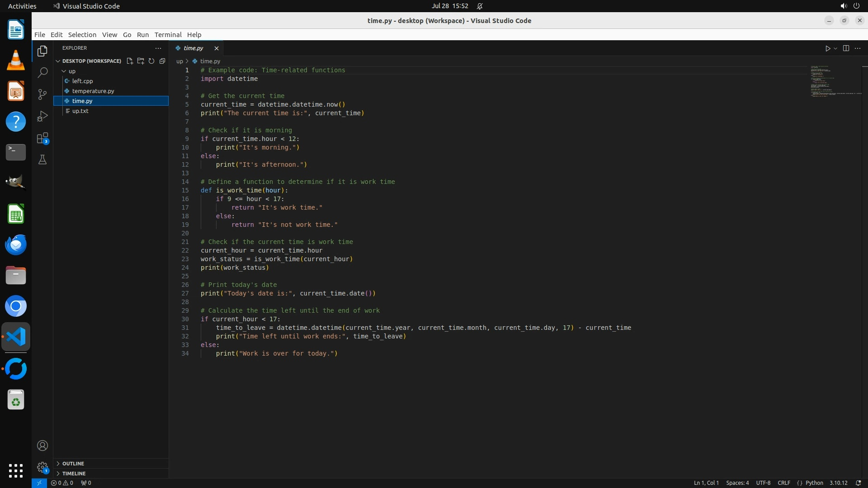Expand the TIMELINE section
Viewport: 868px width, 488px height.
click(74, 474)
